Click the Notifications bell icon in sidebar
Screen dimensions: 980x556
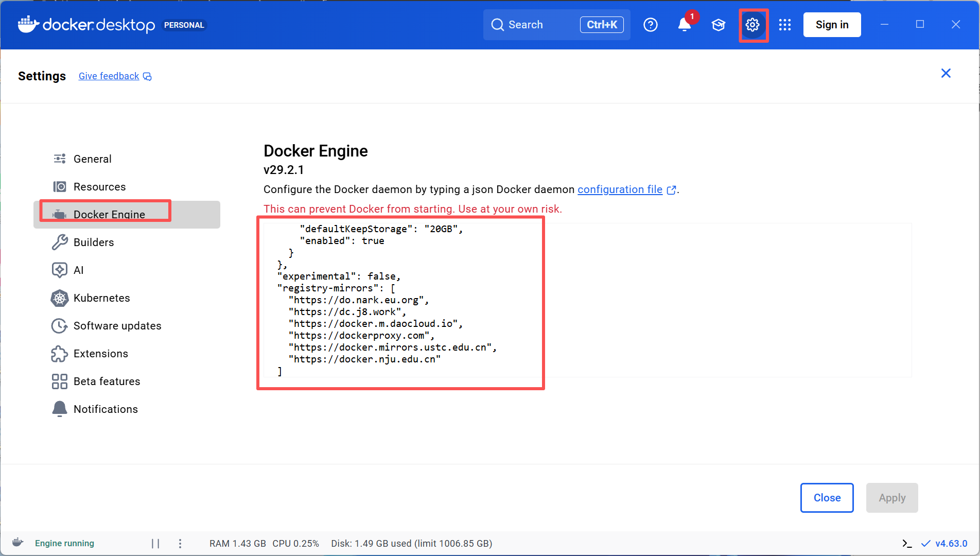click(x=60, y=409)
